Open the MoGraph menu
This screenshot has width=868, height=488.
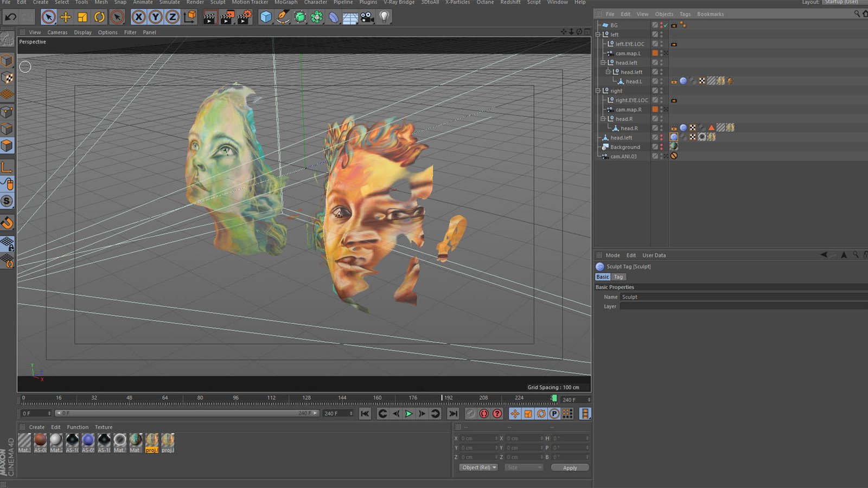pos(285,3)
